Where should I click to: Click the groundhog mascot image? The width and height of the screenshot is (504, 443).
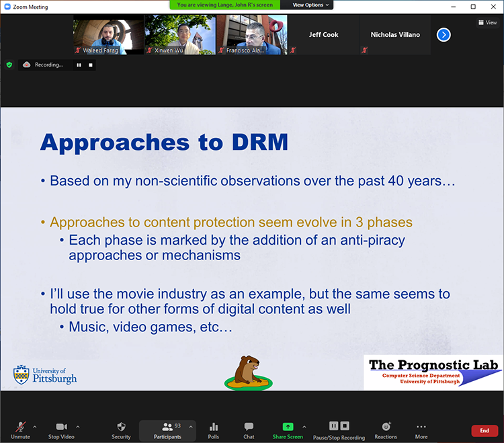click(x=249, y=372)
